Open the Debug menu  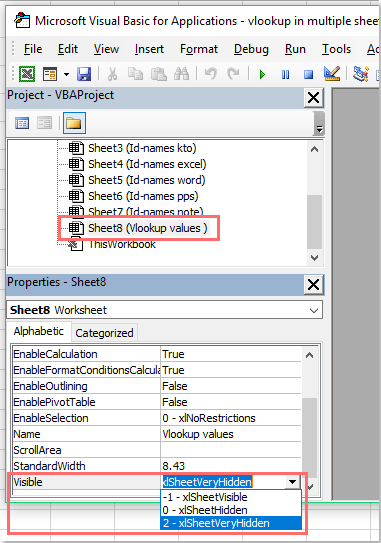(251, 49)
